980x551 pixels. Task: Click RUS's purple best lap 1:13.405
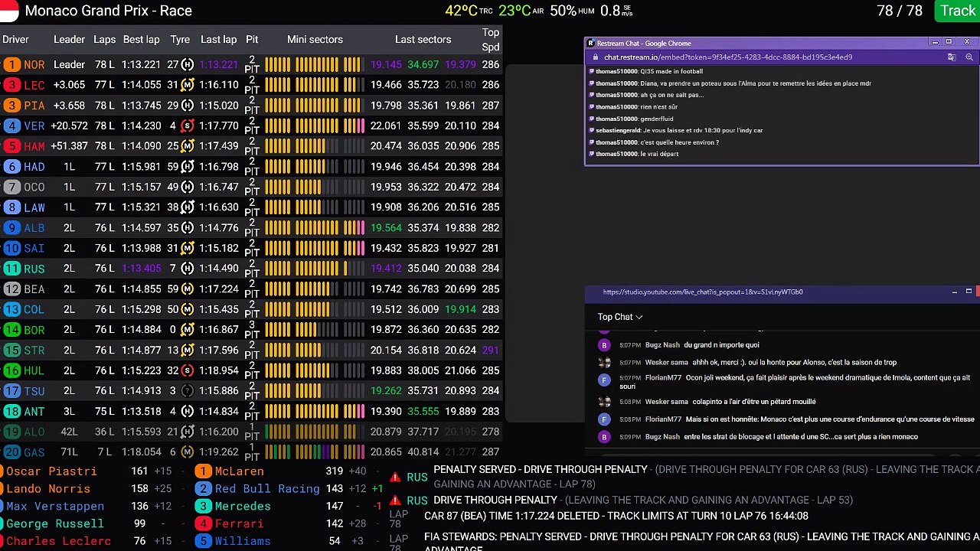141,269
